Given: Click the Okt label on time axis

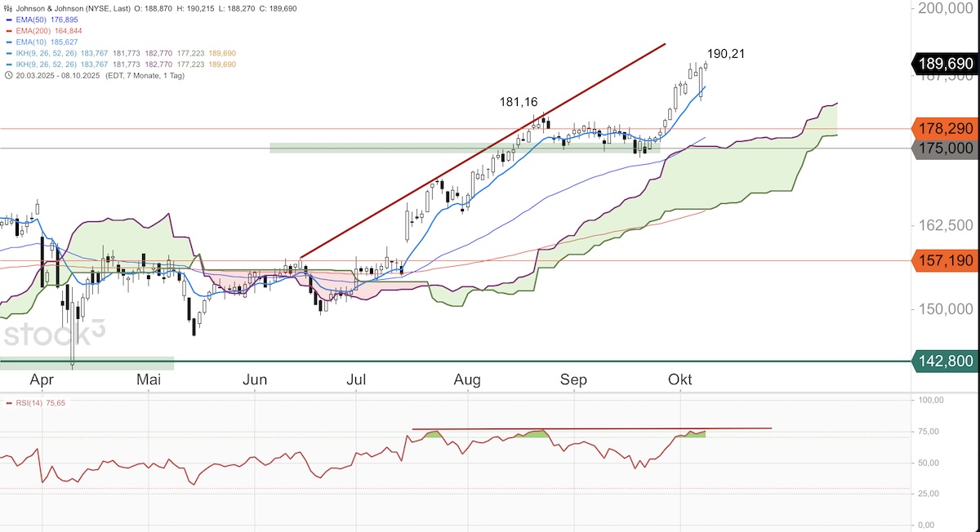Looking at the screenshot, I should [x=680, y=380].
